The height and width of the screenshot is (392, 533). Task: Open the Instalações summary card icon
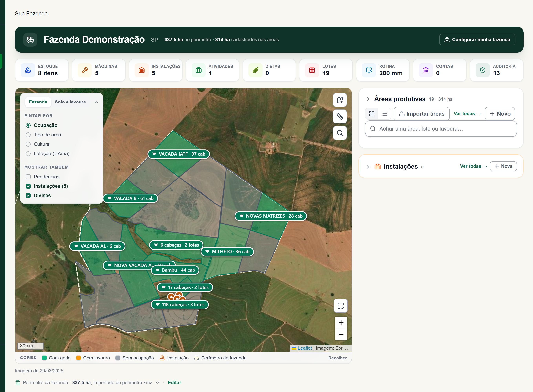click(141, 70)
